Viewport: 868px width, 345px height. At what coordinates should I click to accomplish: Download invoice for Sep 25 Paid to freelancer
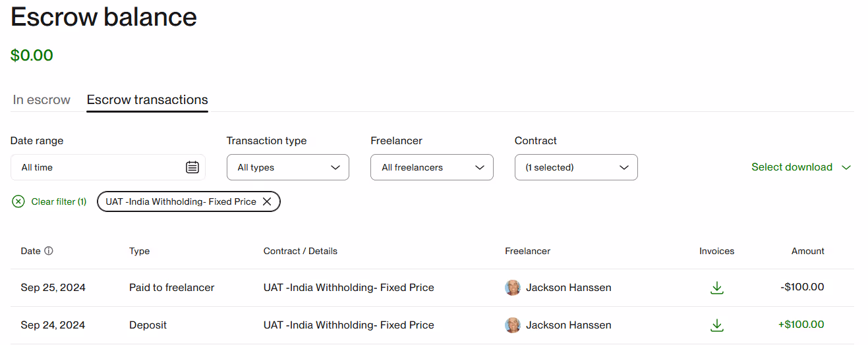(x=717, y=288)
